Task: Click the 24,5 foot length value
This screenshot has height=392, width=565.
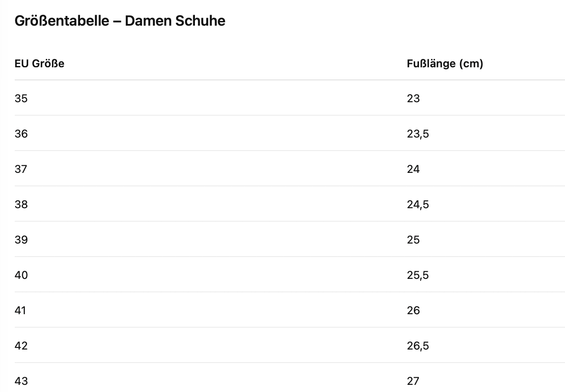Action: click(418, 204)
